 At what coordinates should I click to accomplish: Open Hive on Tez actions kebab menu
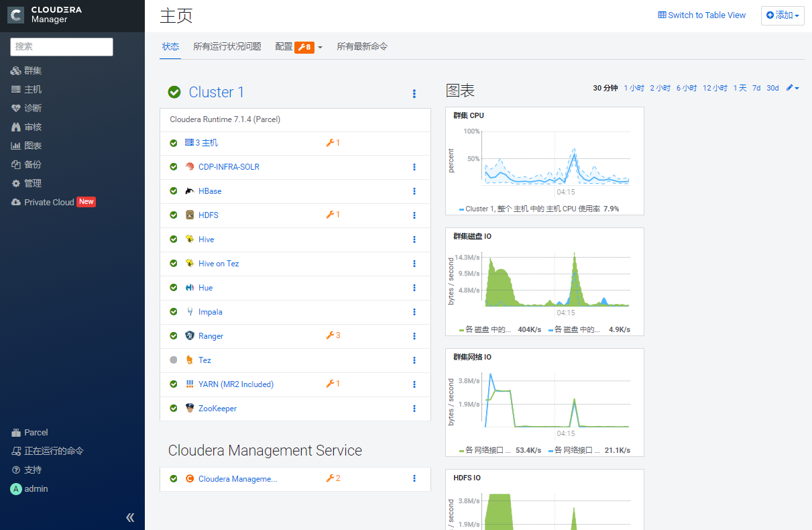414,264
